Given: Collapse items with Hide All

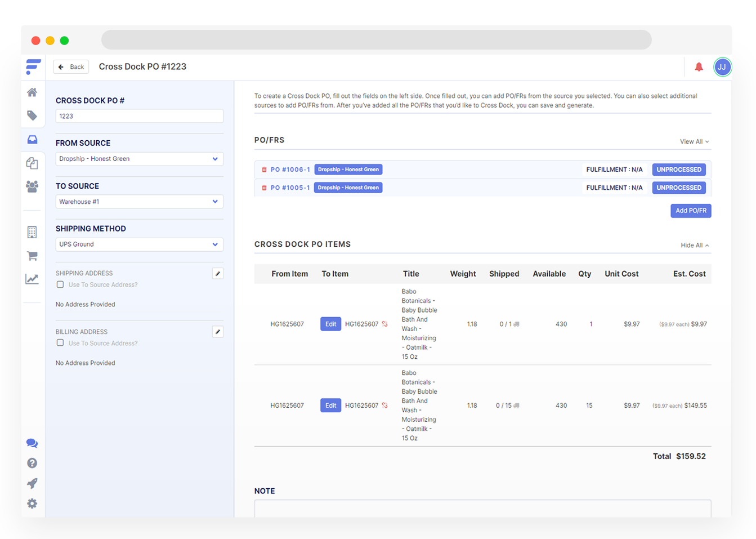Looking at the screenshot, I should click(695, 246).
